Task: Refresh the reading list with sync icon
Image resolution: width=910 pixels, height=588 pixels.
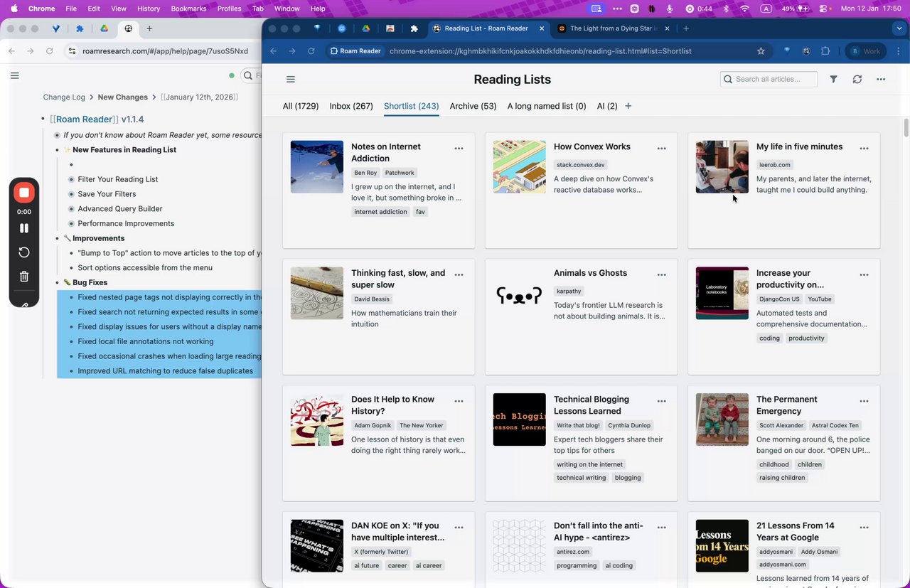Action: (x=857, y=79)
